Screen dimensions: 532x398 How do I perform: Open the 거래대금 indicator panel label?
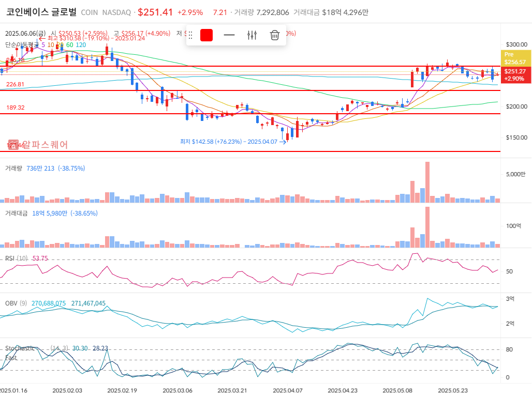coord(16,213)
